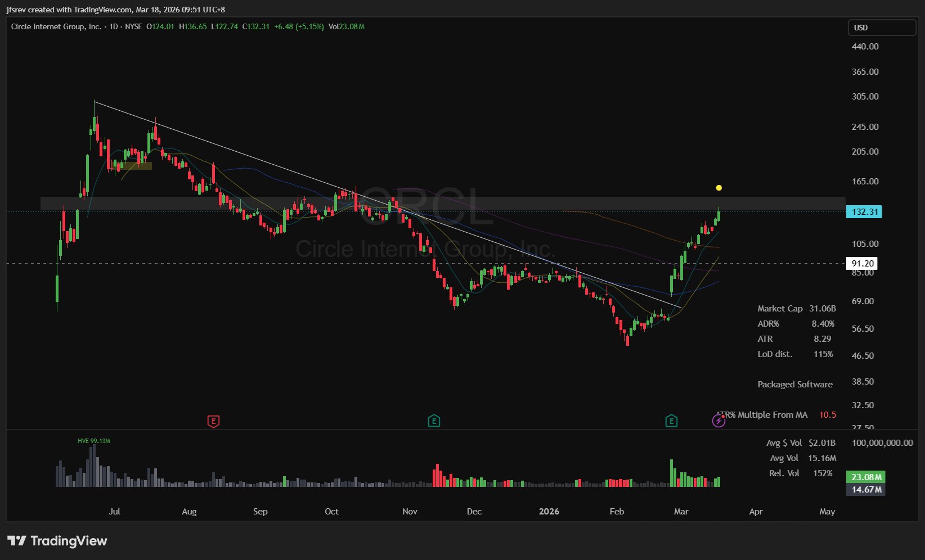Viewport: 925px width, 560px height.
Task: Click the LoD dist. value 115%
Action: click(823, 354)
